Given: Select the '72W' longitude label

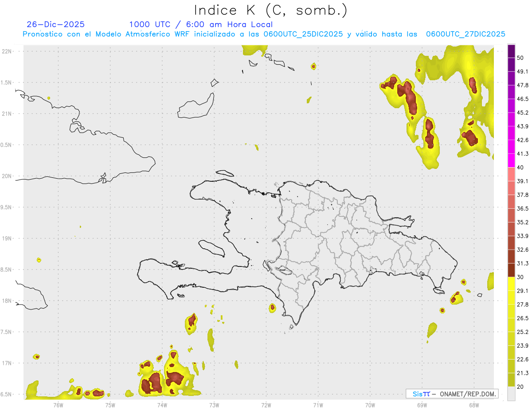Looking at the screenshot, I should (x=266, y=404).
